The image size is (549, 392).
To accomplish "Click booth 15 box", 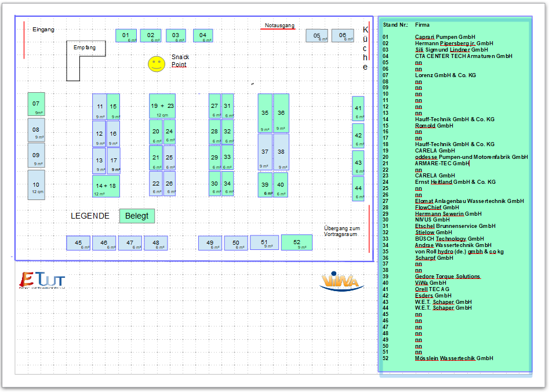I will (113, 107).
